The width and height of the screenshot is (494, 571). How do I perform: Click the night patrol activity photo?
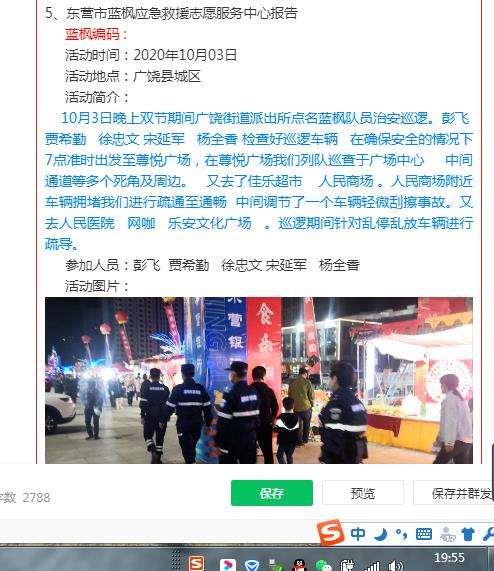(259, 380)
